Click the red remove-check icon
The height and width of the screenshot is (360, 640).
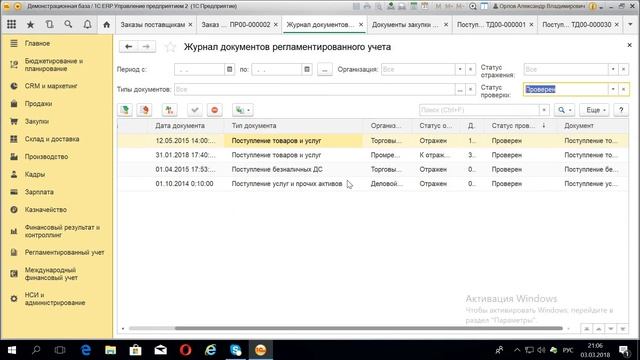click(215, 110)
